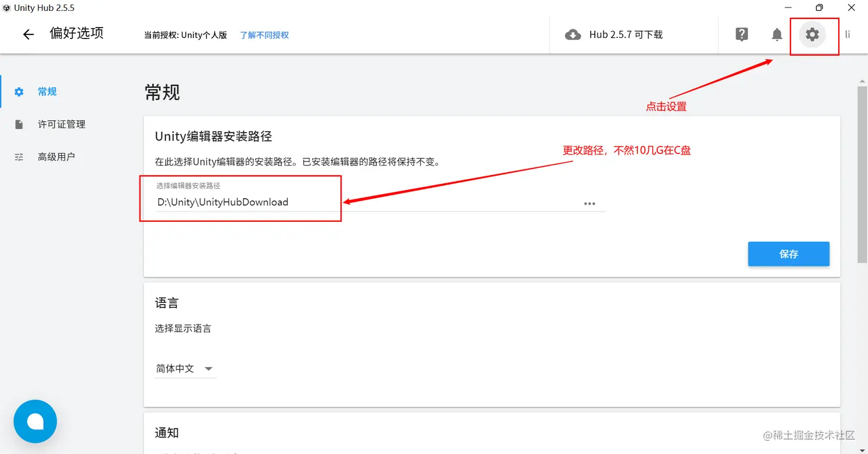Click the 偏好选项 page title
Viewport: 868px width, 454px height.
click(x=77, y=33)
